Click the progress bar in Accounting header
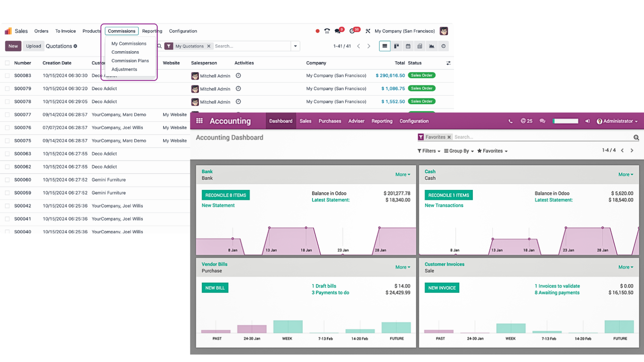Screen dimensions: 644x362 pos(566,121)
